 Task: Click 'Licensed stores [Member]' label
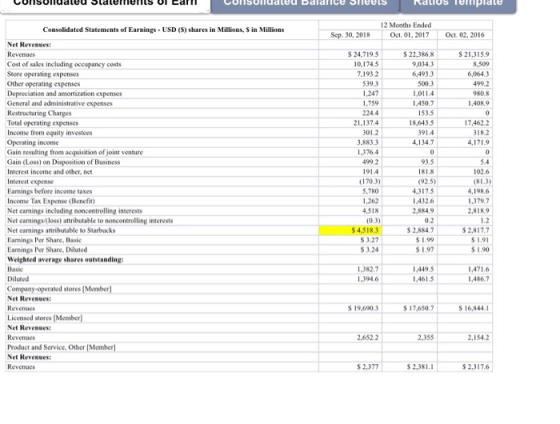pos(45,318)
